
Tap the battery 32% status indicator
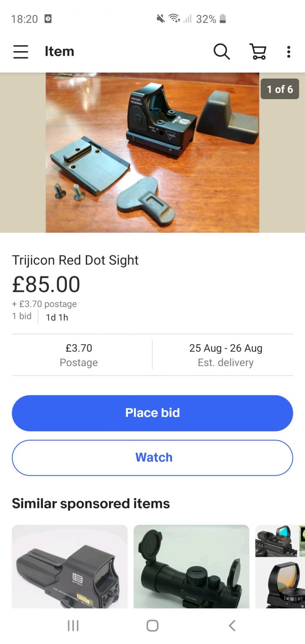211,19
